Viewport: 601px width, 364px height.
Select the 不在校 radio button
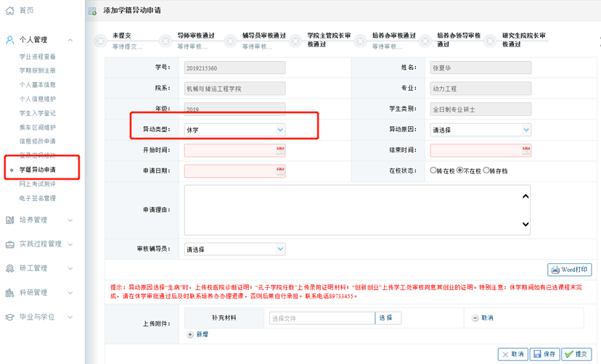(x=460, y=170)
